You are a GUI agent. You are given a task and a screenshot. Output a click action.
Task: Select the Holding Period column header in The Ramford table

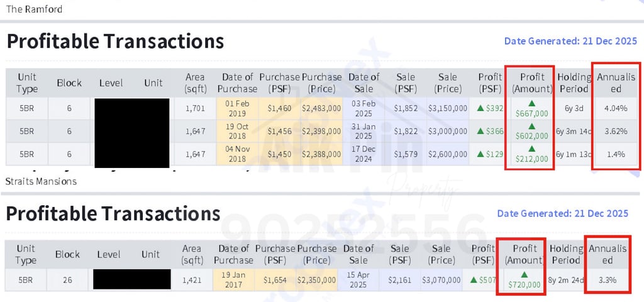575,82
